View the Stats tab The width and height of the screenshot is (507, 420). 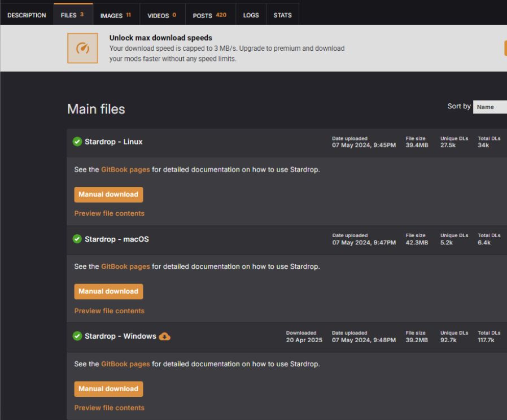tap(282, 15)
